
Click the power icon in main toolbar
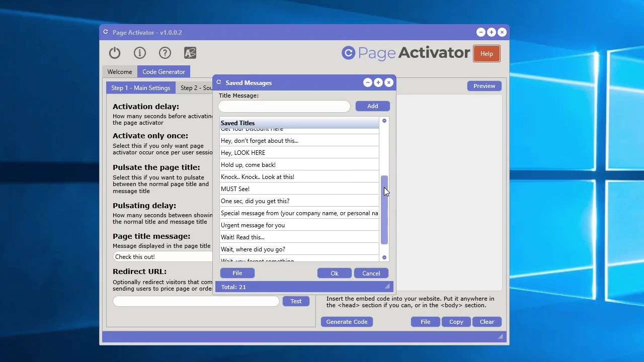point(115,53)
